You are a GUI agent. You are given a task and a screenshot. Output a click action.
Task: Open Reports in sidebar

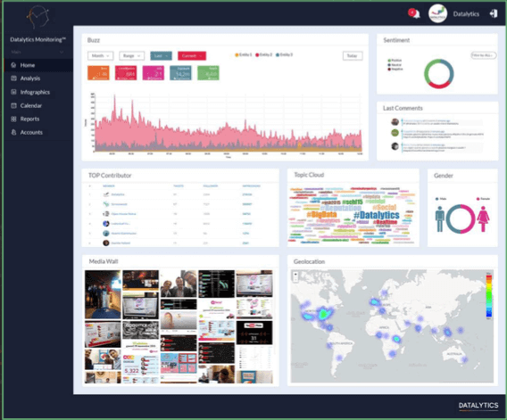click(38, 119)
